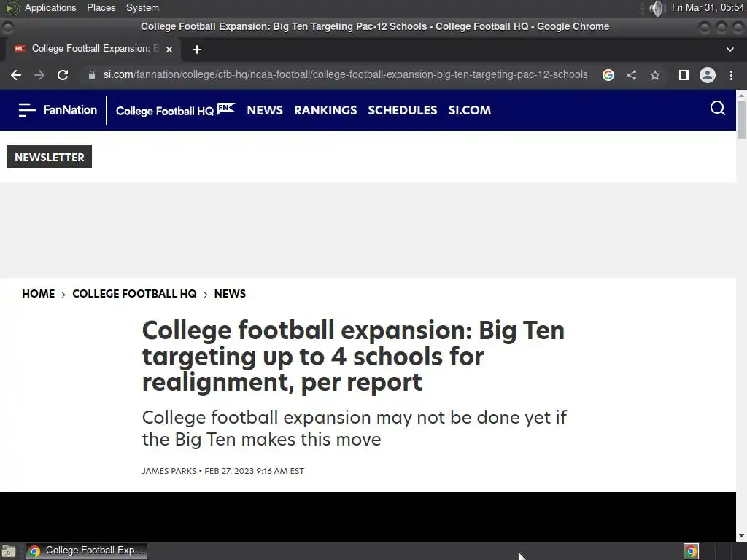Click Chrome workspace icon in bottom panel
747x560 pixels.
click(691, 551)
